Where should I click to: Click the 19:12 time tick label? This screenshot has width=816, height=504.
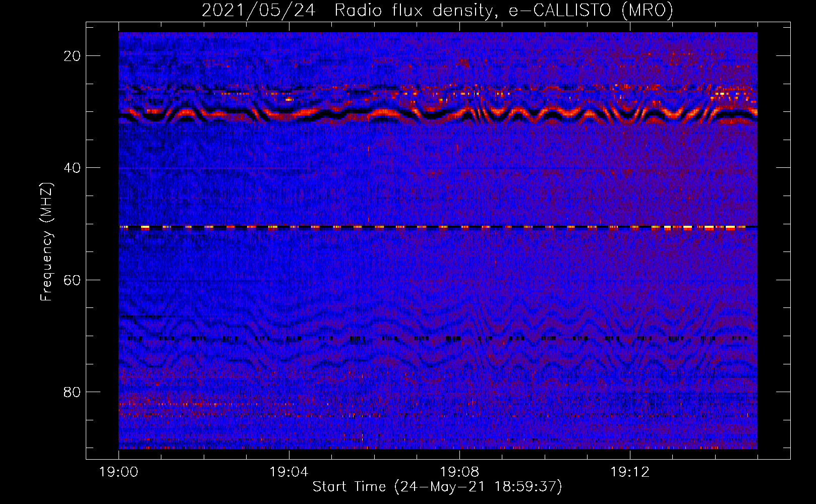pyautogui.click(x=630, y=472)
